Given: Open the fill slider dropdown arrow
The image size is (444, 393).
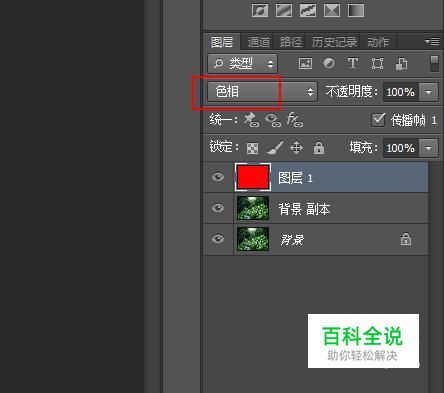Looking at the screenshot, I should point(428,148).
